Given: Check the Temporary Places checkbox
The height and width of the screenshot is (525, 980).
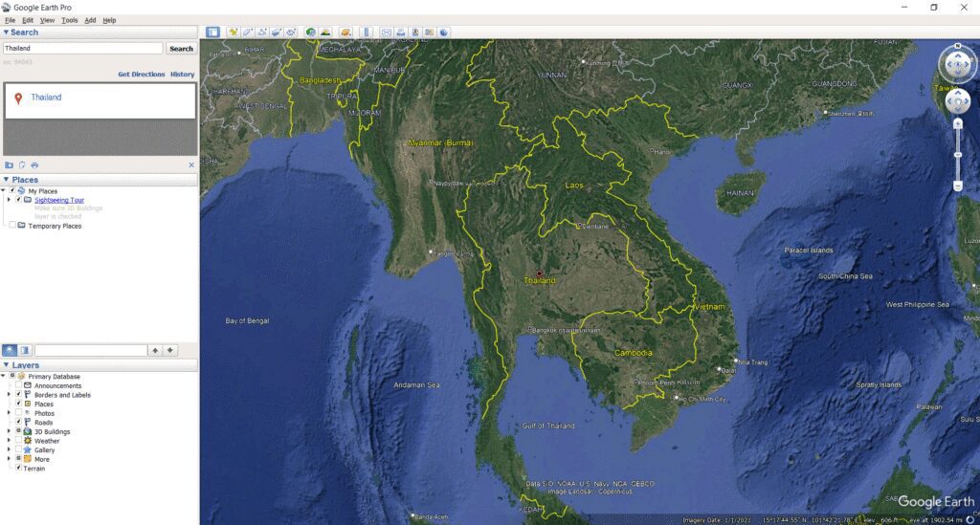Looking at the screenshot, I should [x=11, y=226].
